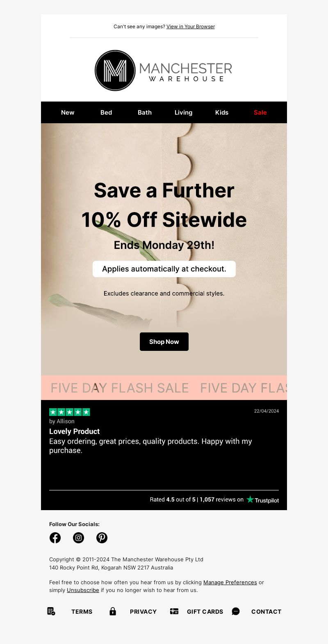
Task: Open the Pinterest social icon
Action: coord(102,538)
